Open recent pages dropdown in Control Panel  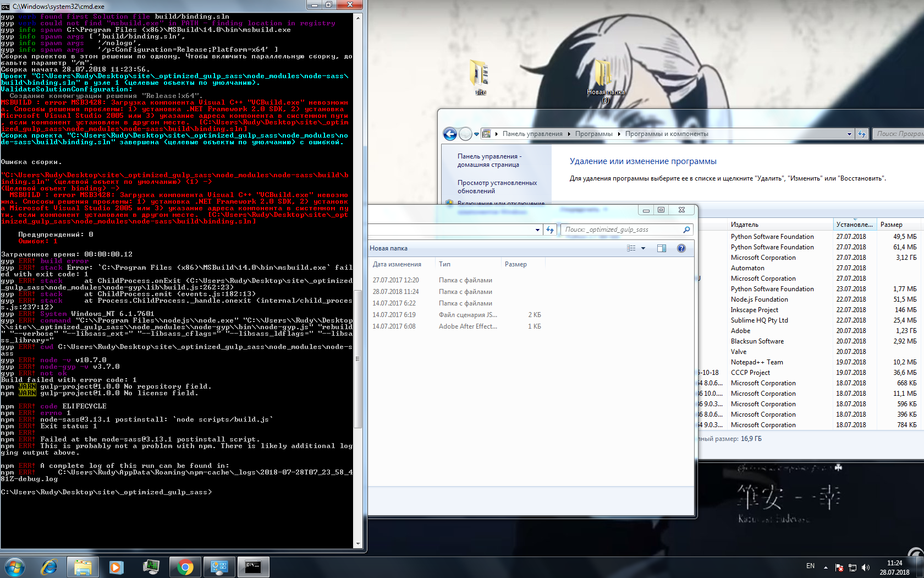tap(476, 134)
